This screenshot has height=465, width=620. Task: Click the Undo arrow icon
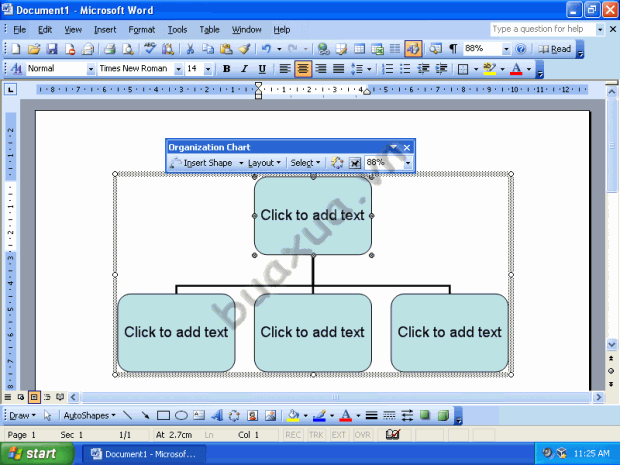coord(267,49)
